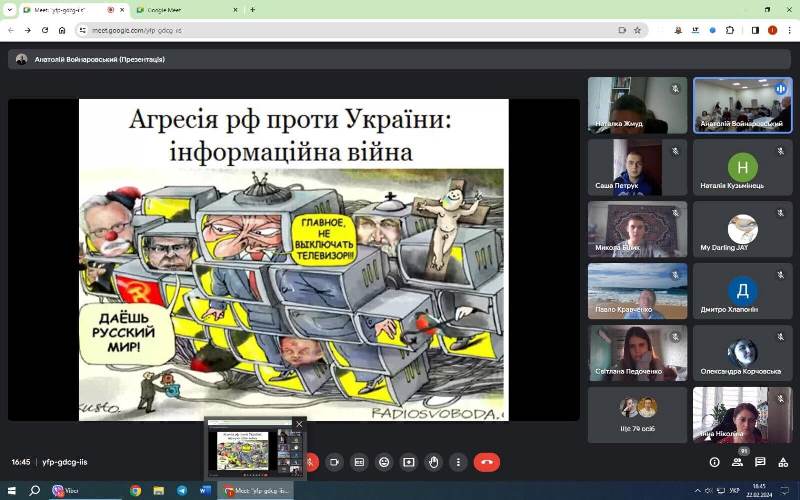Click Дмитро Хлапонін avatar tile
The width and height of the screenshot is (800, 500).
tap(742, 291)
